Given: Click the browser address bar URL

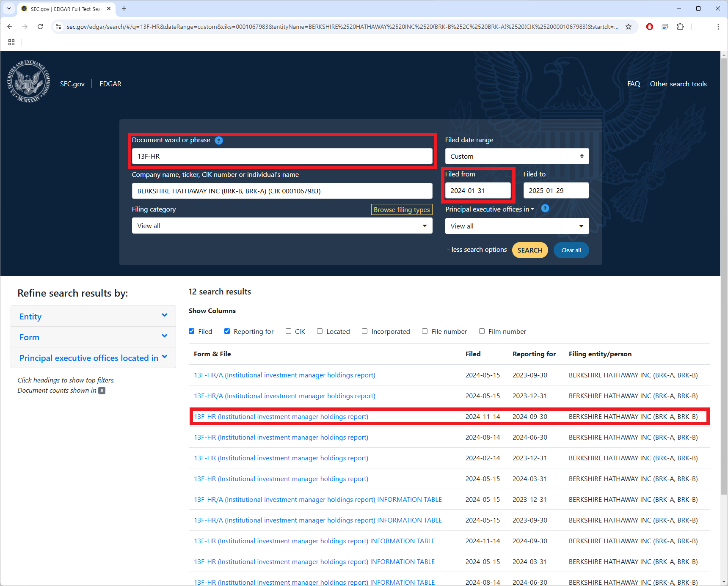Looking at the screenshot, I should pyautogui.click(x=342, y=27).
